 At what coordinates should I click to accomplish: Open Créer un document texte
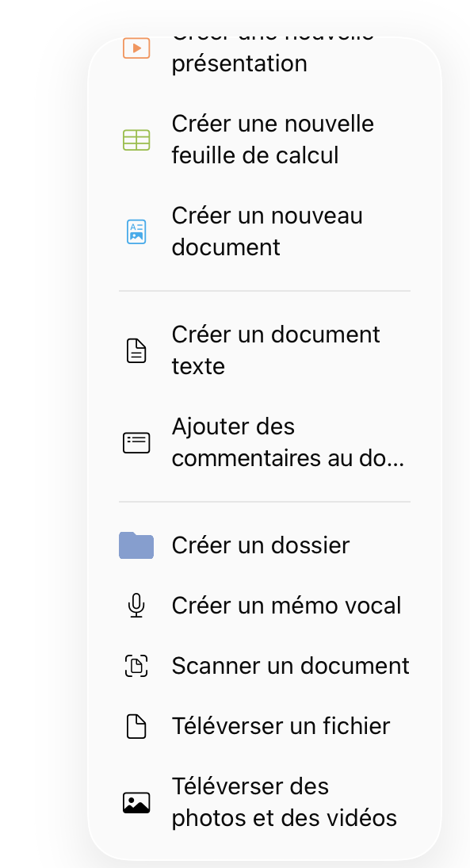tap(276, 350)
